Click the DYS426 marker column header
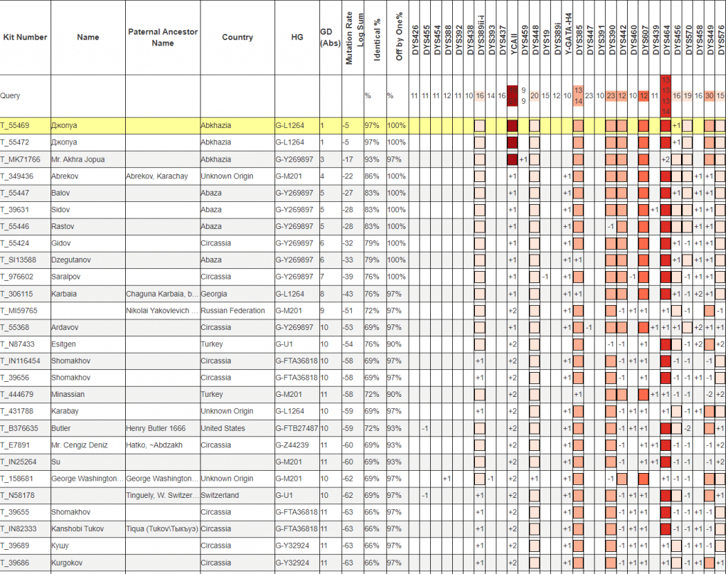The width and height of the screenshot is (728, 574). (414, 37)
